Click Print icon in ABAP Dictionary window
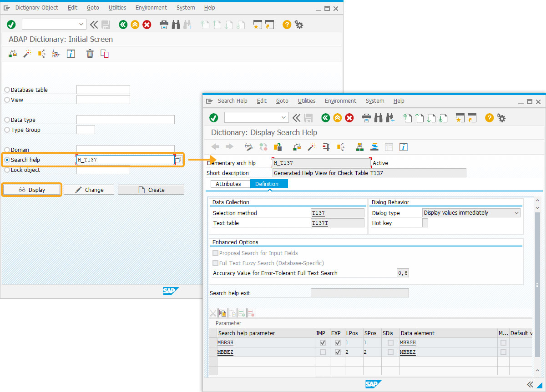 (x=164, y=25)
